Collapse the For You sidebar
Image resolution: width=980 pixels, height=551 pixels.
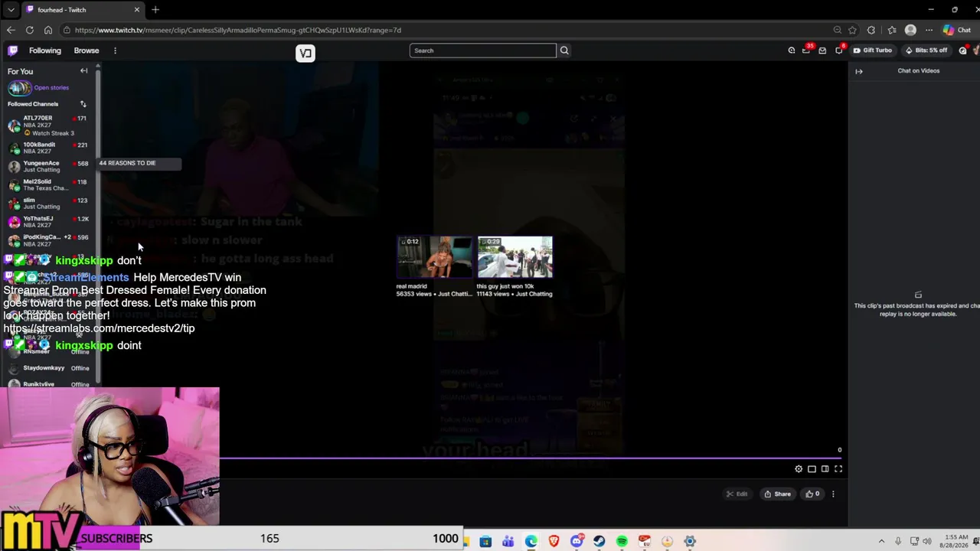[84, 71]
